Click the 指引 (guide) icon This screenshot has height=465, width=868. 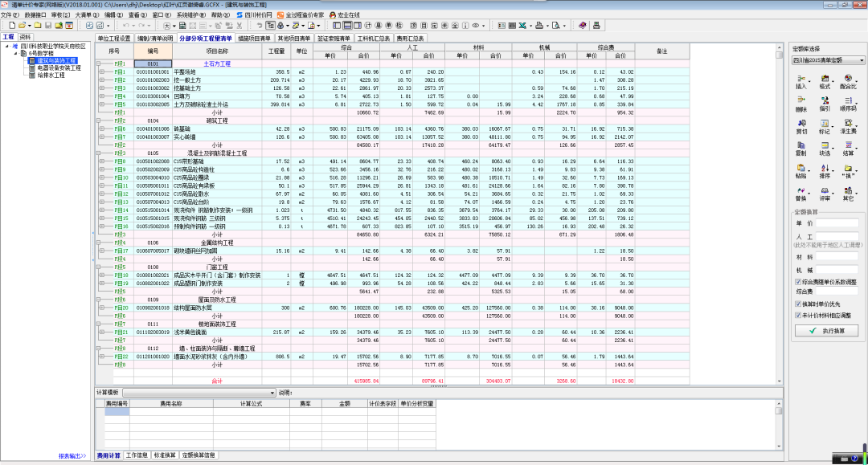click(x=825, y=104)
